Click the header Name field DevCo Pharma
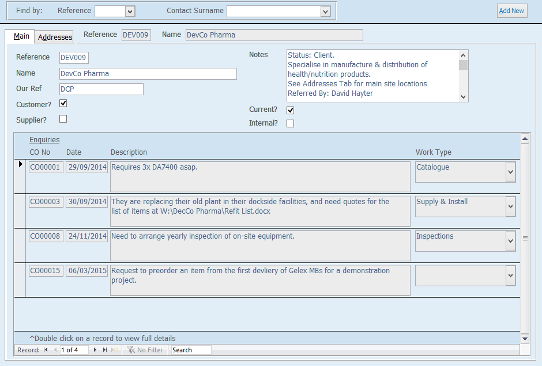Image resolution: width=542 pixels, height=366 pixels. [x=274, y=35]
